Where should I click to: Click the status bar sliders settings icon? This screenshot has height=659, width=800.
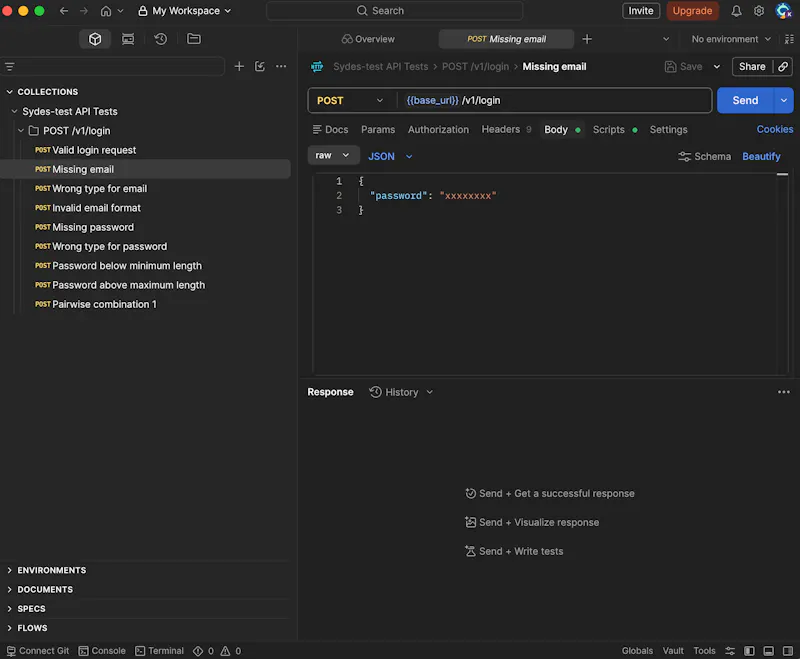(730, 651)
